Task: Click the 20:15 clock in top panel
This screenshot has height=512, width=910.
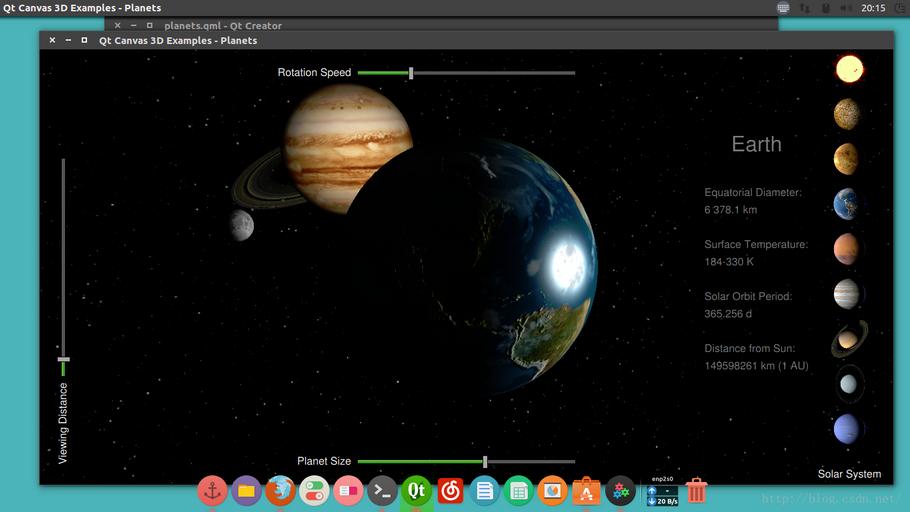Action: point(873,8)
